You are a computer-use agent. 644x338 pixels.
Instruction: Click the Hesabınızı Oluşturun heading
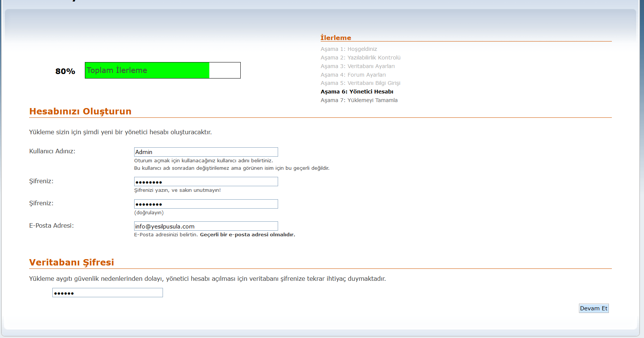click(80, 111)
